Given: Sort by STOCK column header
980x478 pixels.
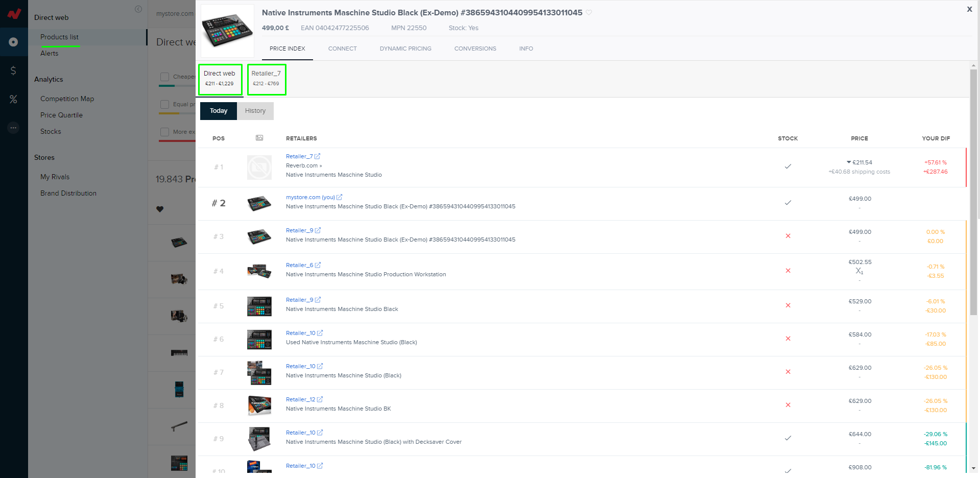Looking at the screenshot, I should coord(788,138).
